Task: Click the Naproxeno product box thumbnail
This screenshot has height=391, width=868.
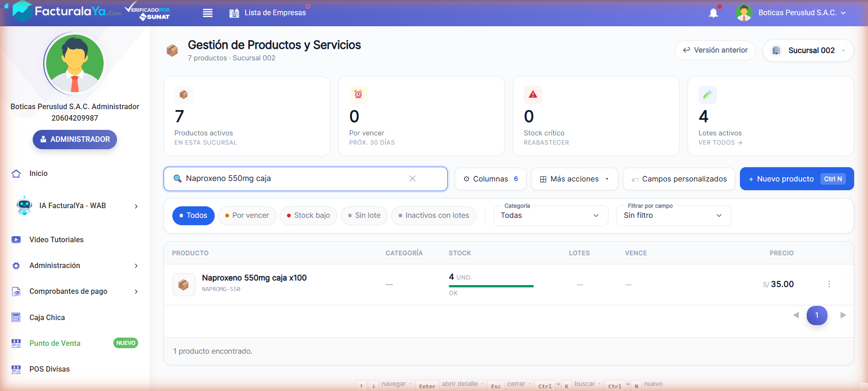Action: tap(184, 285)
